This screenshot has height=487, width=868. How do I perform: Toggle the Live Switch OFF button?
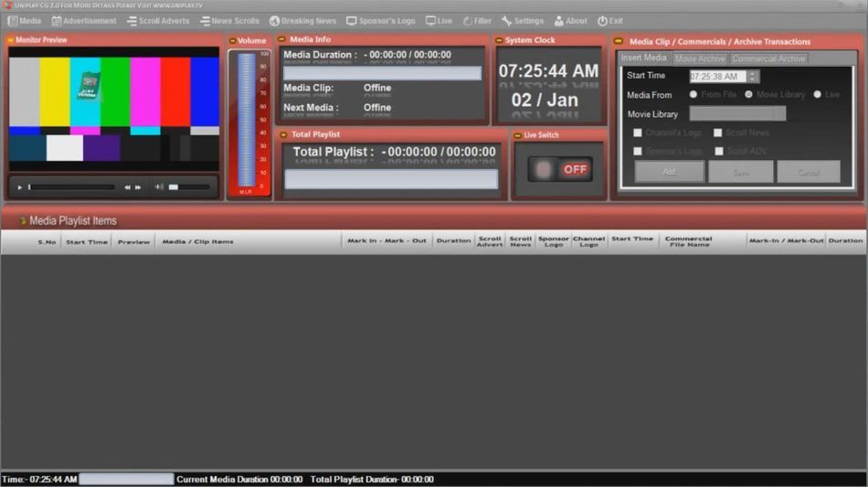coord(559,170)
